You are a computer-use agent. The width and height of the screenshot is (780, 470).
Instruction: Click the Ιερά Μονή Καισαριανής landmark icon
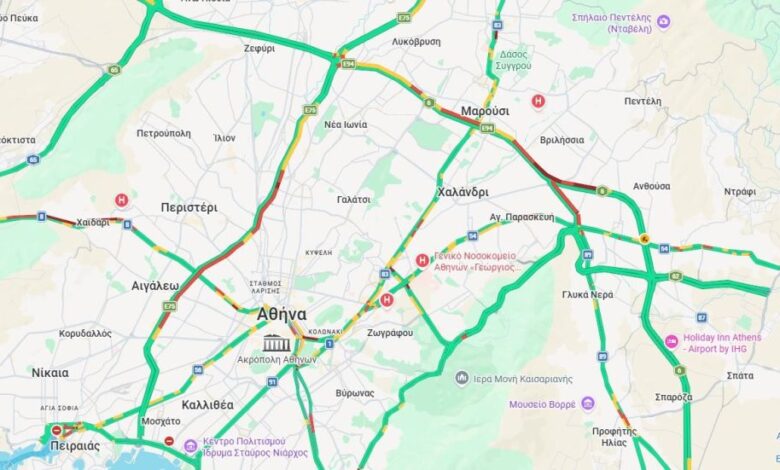coord(462,378)
